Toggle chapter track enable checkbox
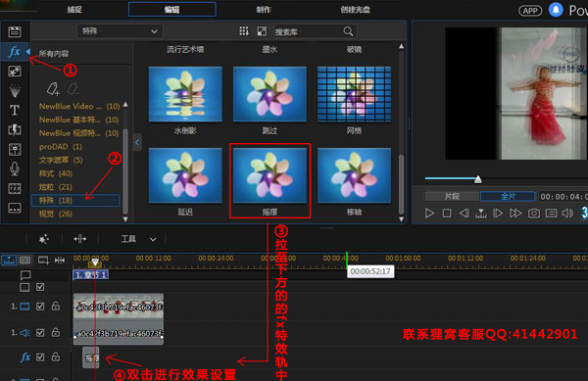 click(40, 287)
